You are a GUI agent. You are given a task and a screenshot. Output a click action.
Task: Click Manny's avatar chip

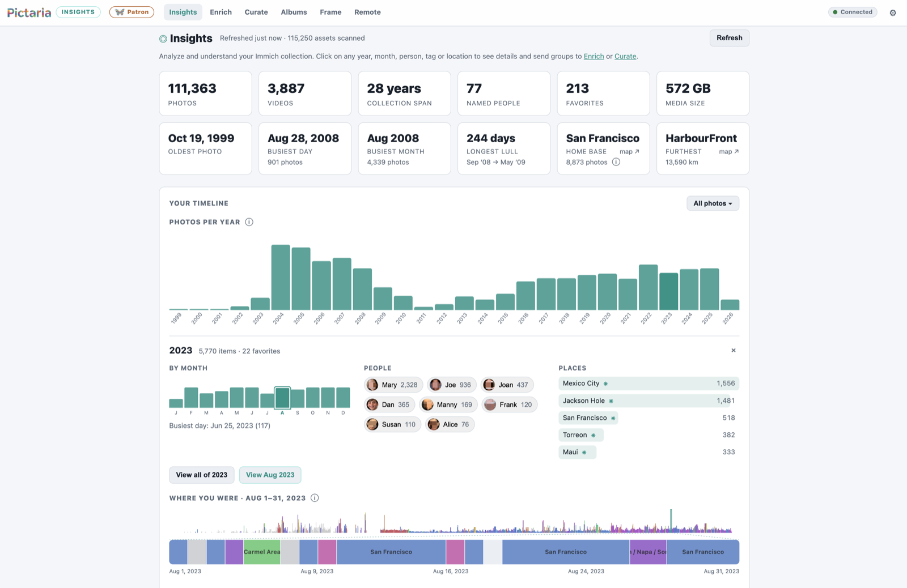pos(448,404)
